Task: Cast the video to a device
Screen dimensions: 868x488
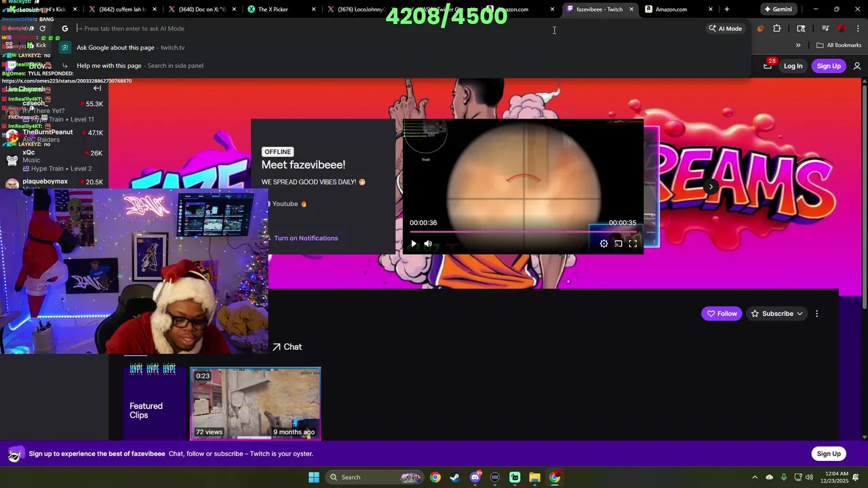Action: pos(618,244)
